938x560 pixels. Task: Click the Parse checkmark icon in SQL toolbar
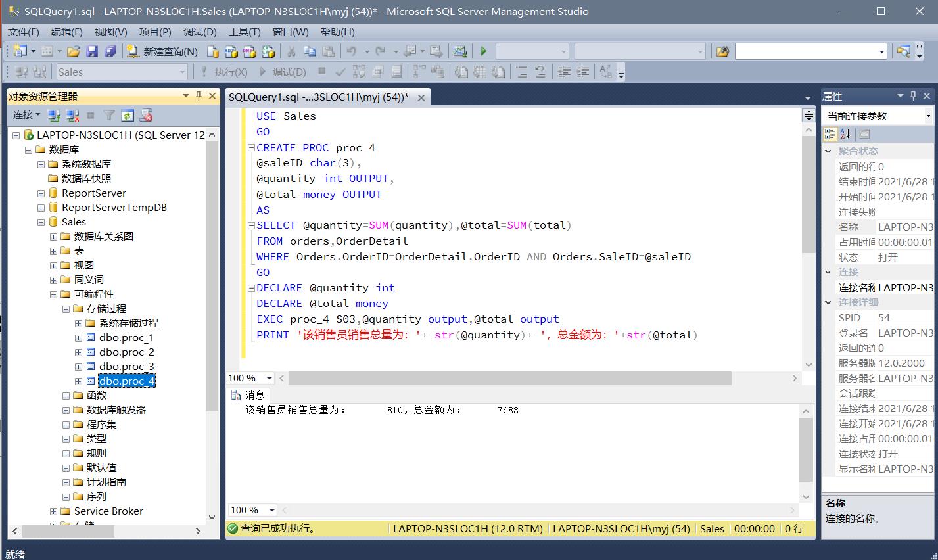340,72
